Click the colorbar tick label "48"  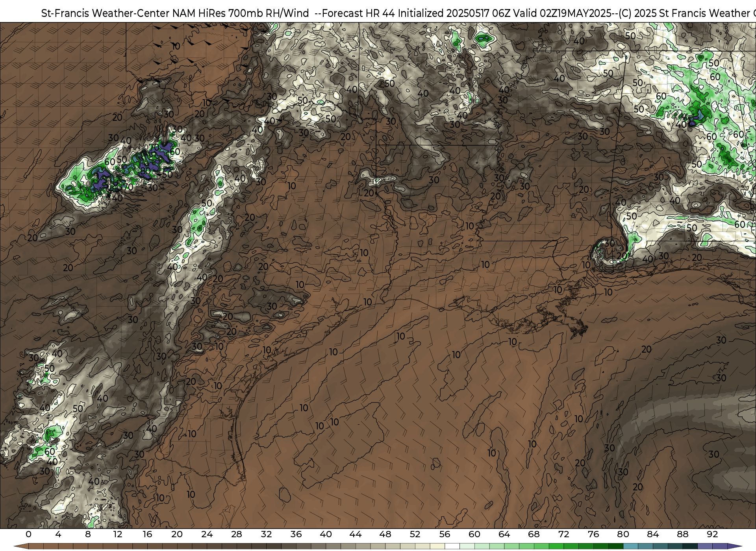pyautogui.click(x=385, y=534)
